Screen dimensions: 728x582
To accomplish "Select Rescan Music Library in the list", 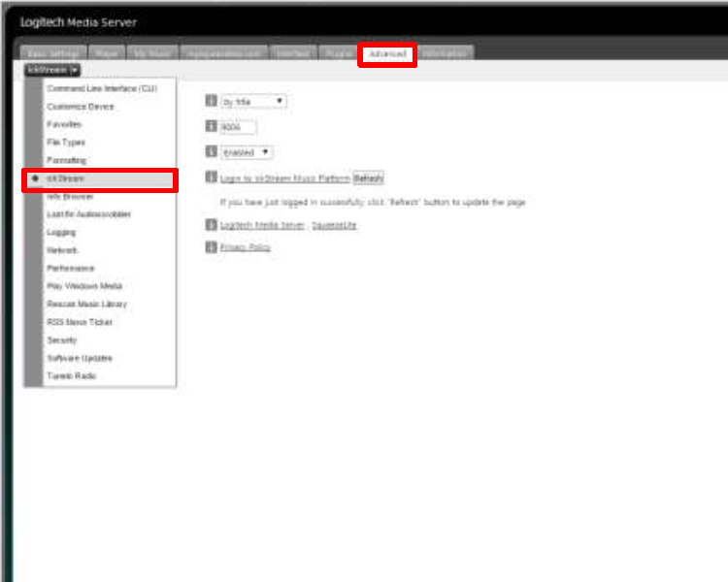I will coord(86,304).
